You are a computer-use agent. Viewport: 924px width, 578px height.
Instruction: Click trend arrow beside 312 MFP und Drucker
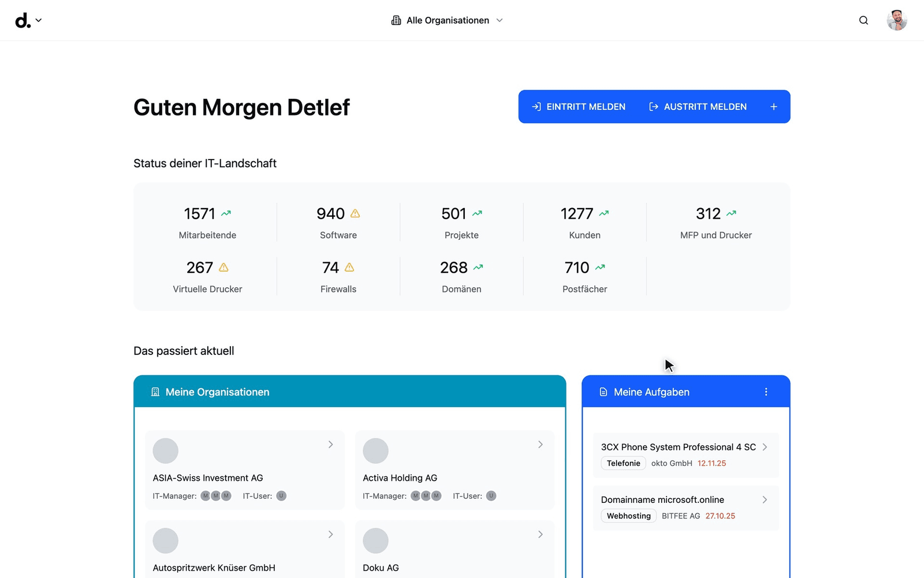[731, 213]
